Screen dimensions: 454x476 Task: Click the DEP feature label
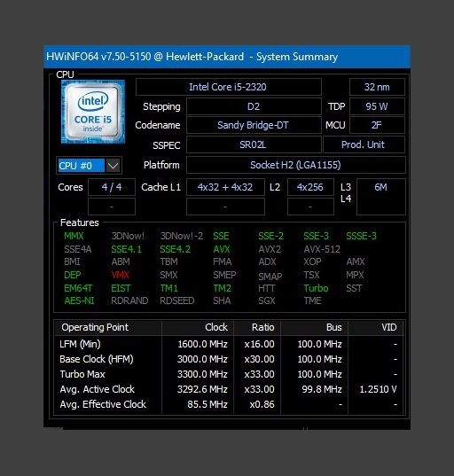tap(73, 275)
